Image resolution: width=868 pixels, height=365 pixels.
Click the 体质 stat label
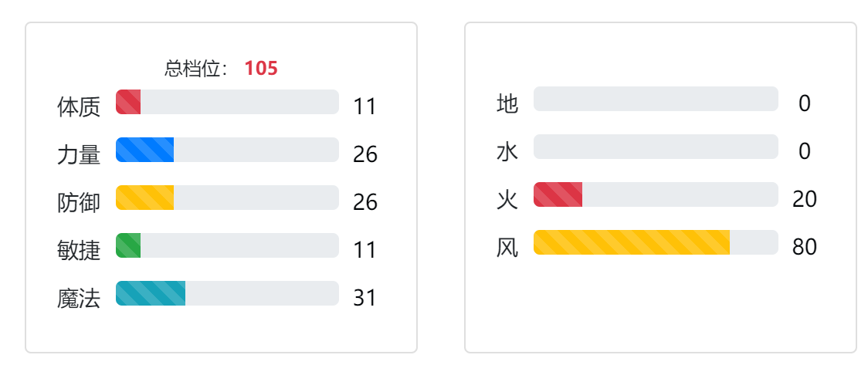(79, 106)
